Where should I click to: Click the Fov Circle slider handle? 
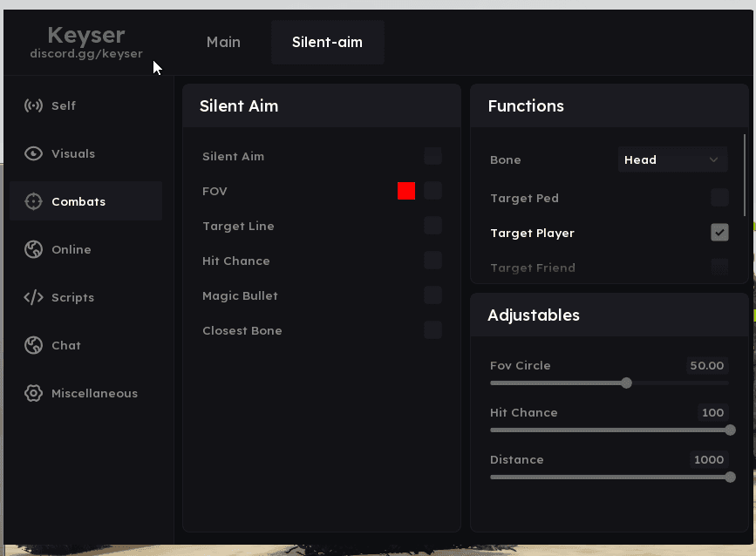click(x=626, y=383)
